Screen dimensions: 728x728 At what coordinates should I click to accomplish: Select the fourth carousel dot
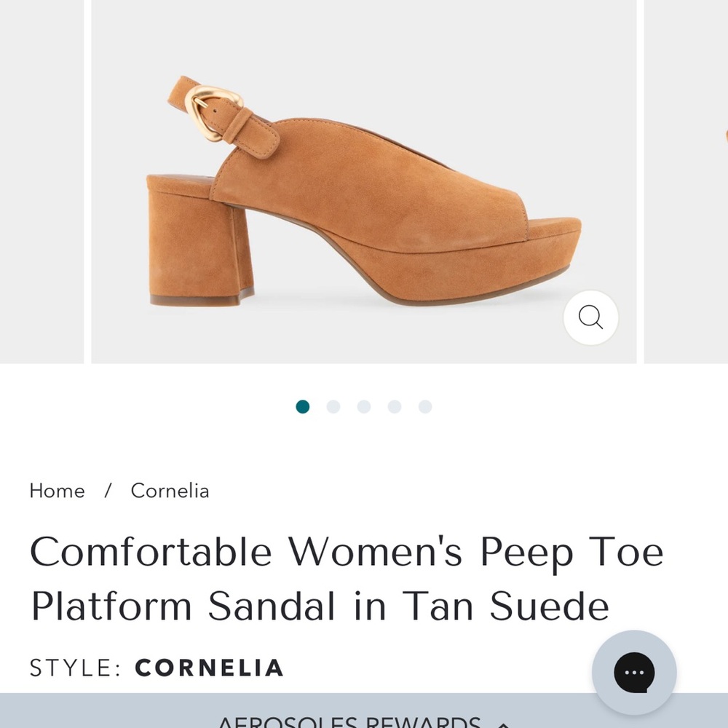[394, 407]
